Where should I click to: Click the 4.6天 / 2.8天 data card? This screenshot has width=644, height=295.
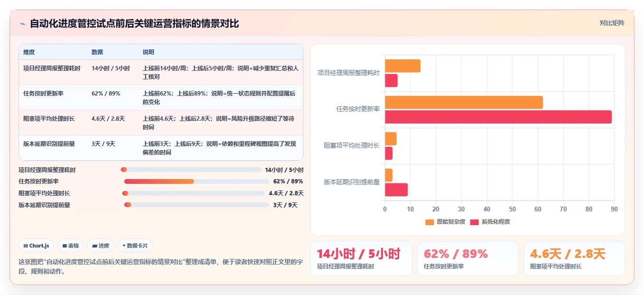575,258
